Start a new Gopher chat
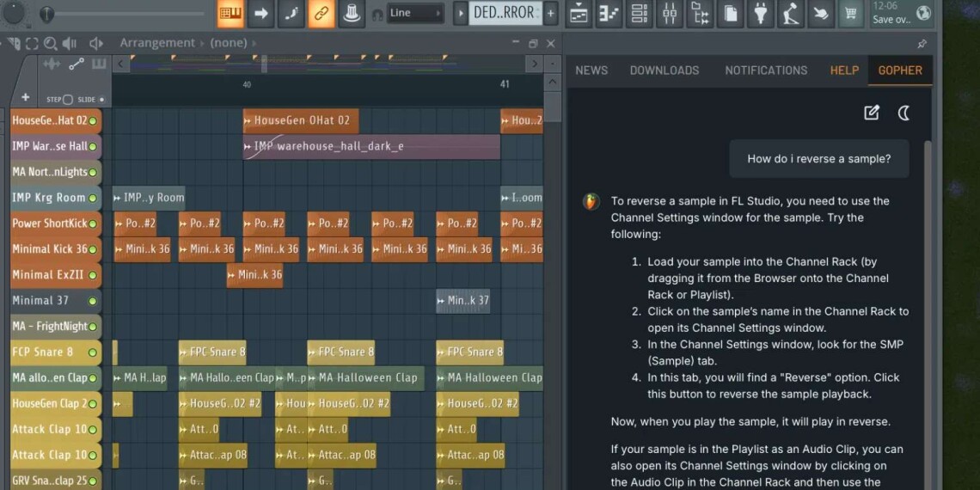 (x=872, y=113)
